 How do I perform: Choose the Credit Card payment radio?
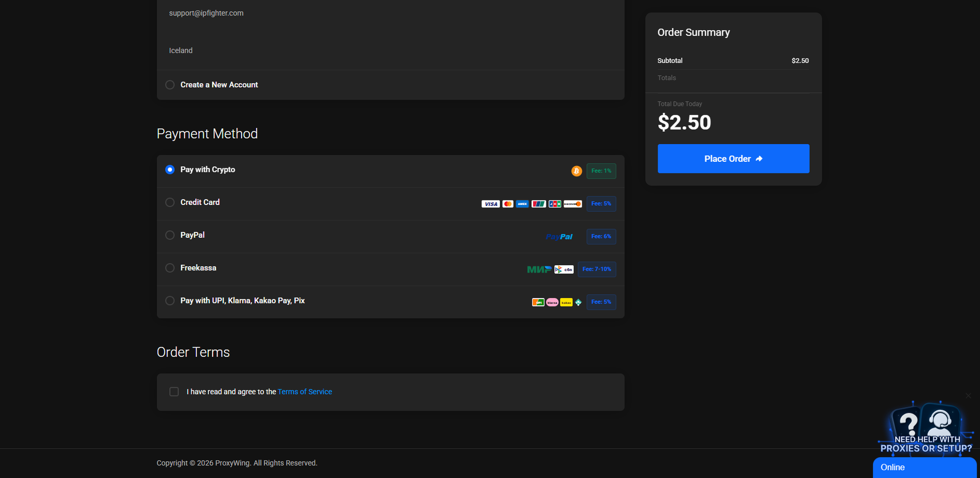(x=170, y=202)
